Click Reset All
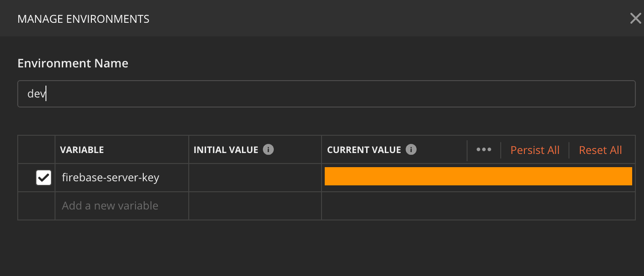This screenshot has height=276, width=644. (600, 150)
